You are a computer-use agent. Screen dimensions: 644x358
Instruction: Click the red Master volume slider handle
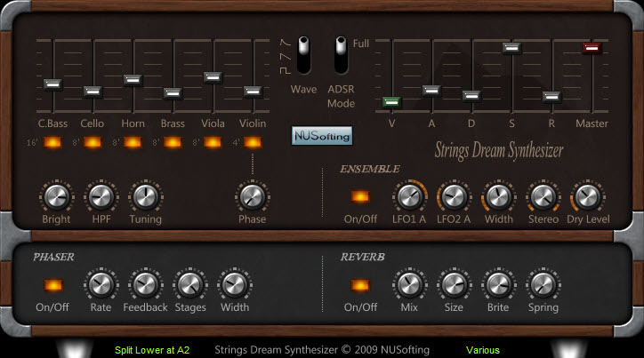coord(592,48)
